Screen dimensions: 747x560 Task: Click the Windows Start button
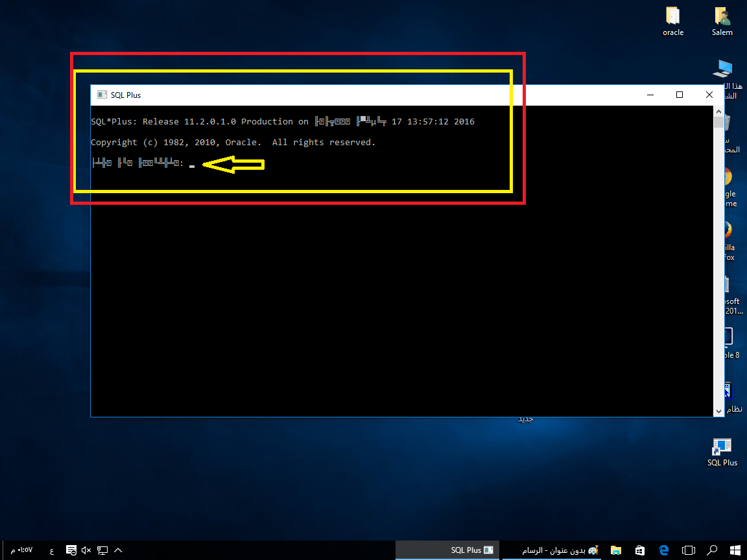point(735,550)
